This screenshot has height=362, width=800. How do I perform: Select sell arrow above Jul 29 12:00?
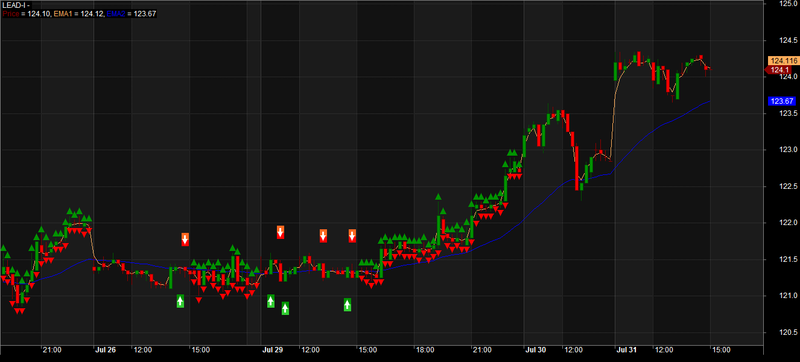323,236
